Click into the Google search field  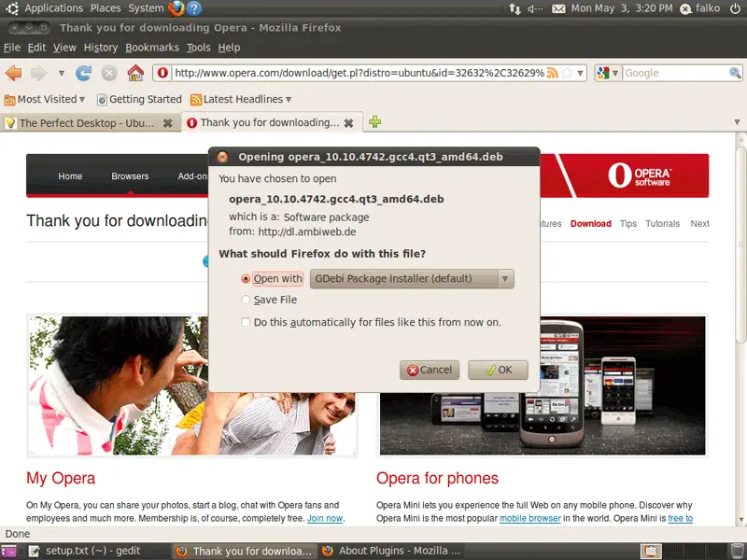tap(674, 73)
